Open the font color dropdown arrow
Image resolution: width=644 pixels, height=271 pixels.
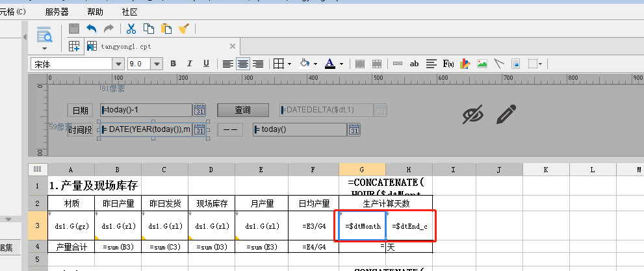[x=341, y=64]
